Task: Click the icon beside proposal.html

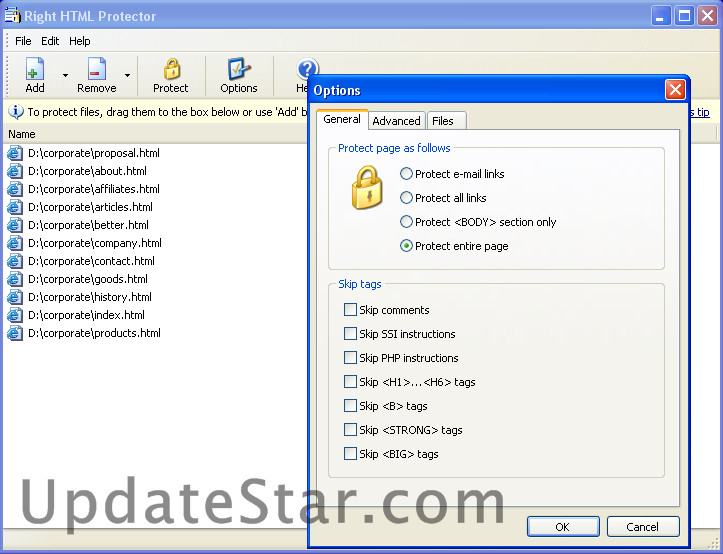Action: pos(15,153)
